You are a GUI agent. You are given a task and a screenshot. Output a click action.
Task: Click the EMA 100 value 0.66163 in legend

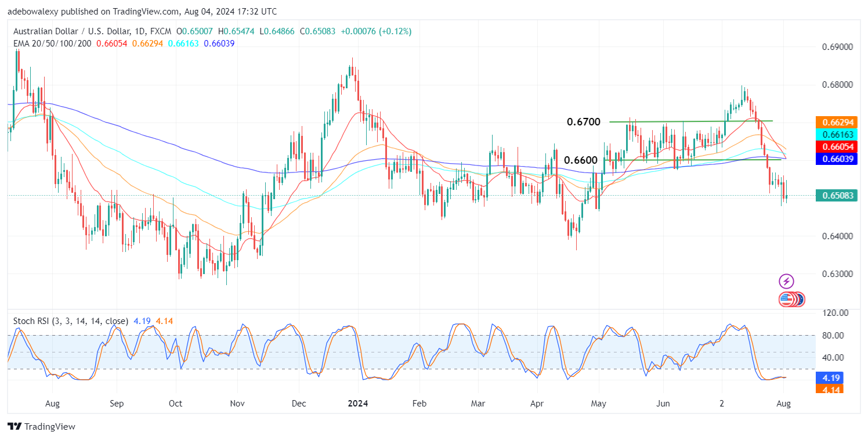coord(184,44)
